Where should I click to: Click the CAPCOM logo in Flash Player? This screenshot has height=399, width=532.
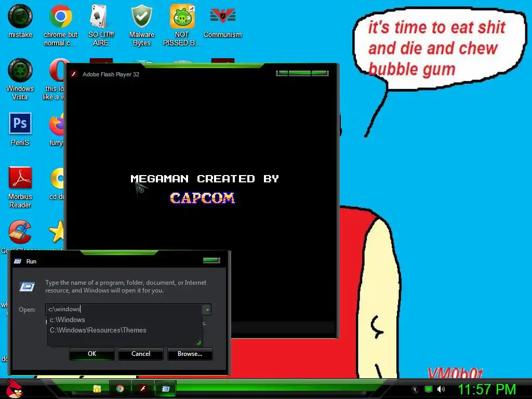tap(203, 198)
